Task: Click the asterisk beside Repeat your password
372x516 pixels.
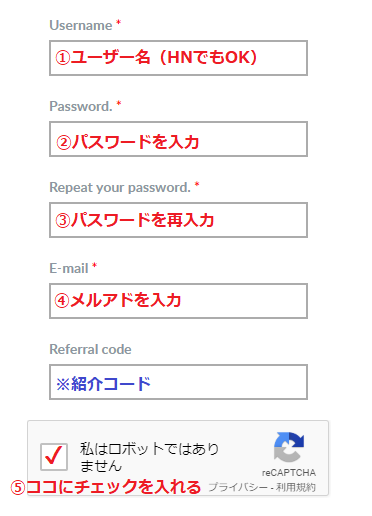Action: (197, 185)
